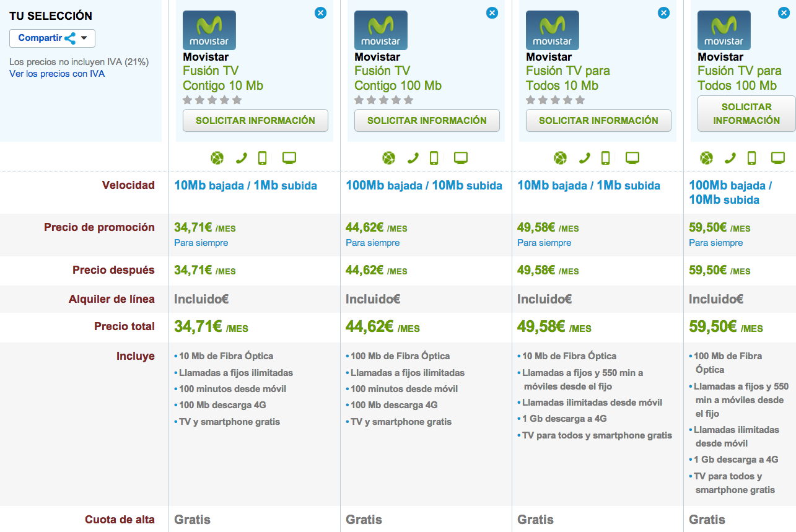Click Movistar logo of Contigo 100 Mb plan
The width and height of the screenshot is (796, 532).
pyautogui.click(x=381, y=30)
